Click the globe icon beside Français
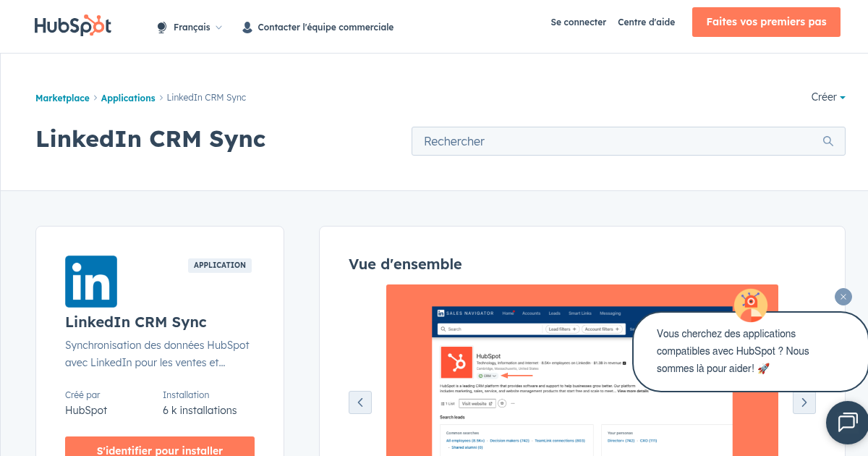 click(161, 26)
